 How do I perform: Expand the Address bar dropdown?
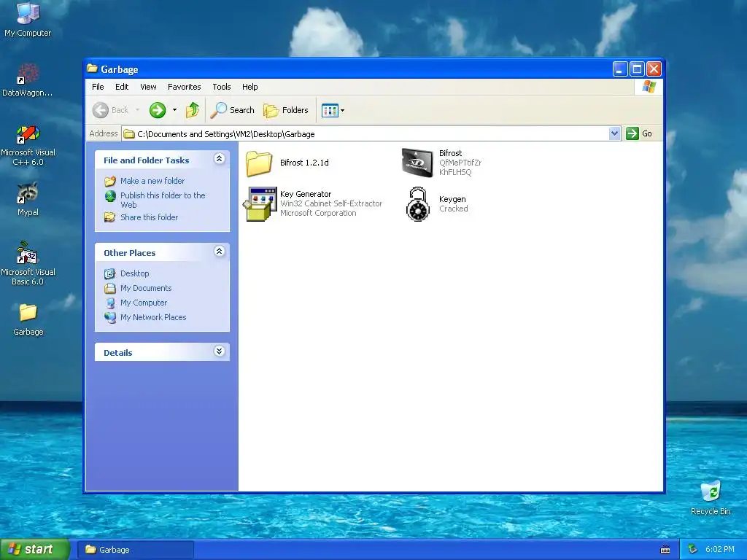614,134
